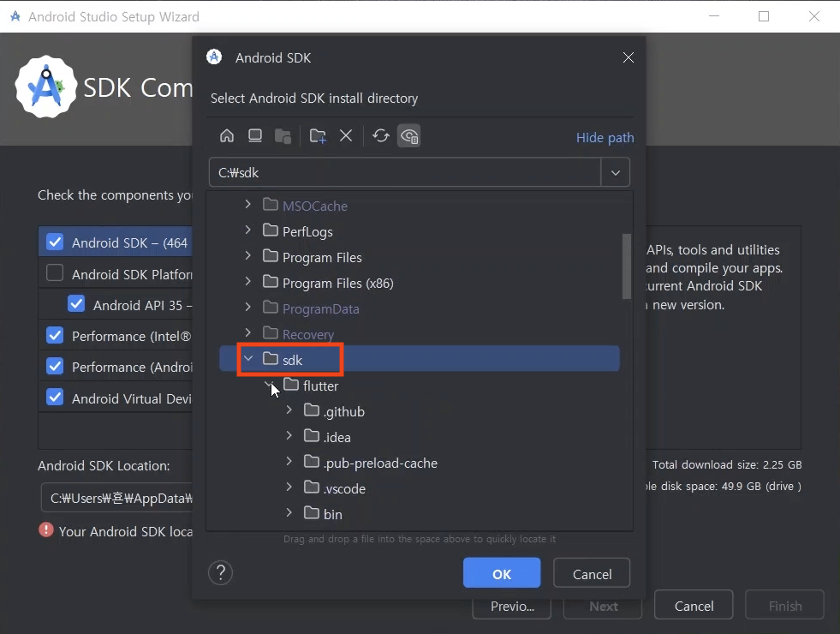Confirm directory with OK button

click(502, 573)
